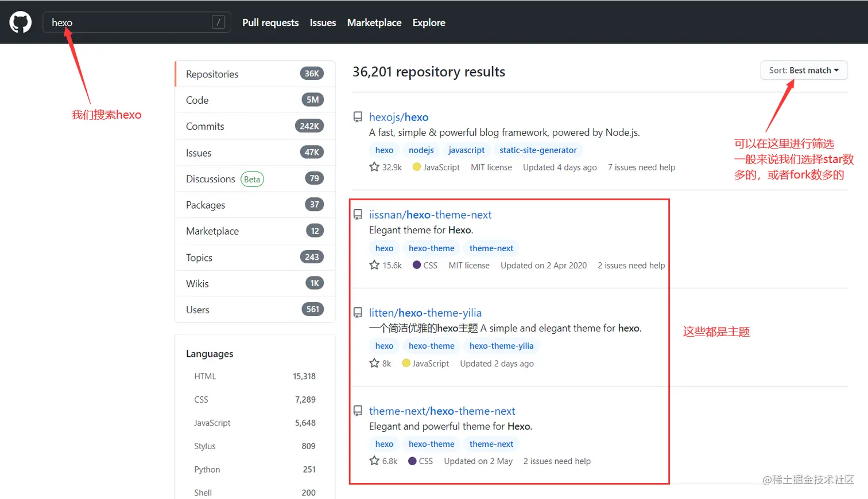Select the Marketplace filter in sidebar
The image size is (868, 499).
(255, 231)
